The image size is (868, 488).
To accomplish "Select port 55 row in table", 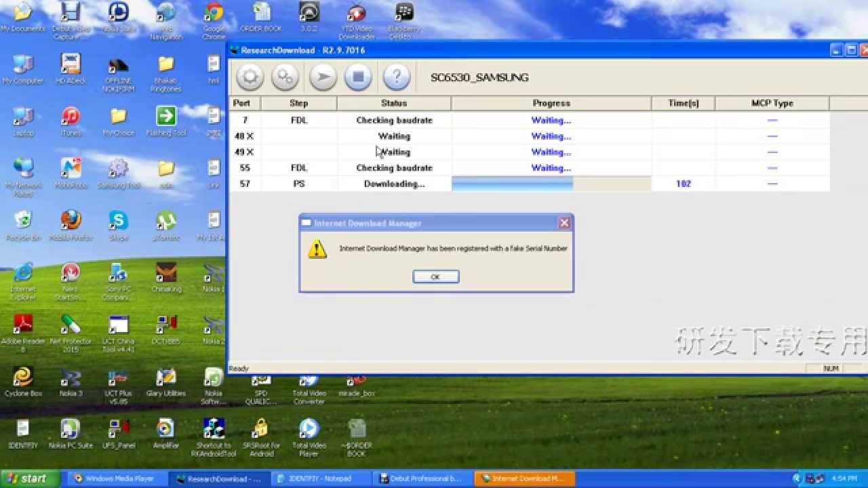I will [x=529, y=168].
